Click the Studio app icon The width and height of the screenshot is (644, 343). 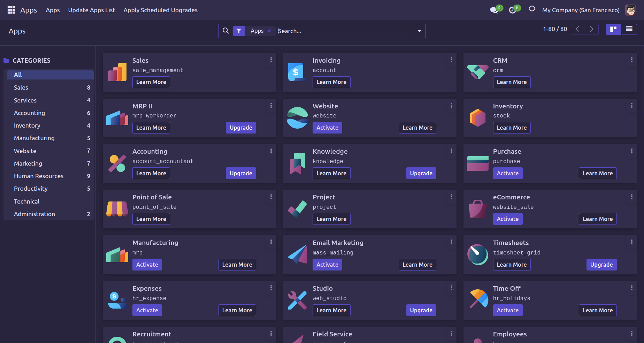297,300
